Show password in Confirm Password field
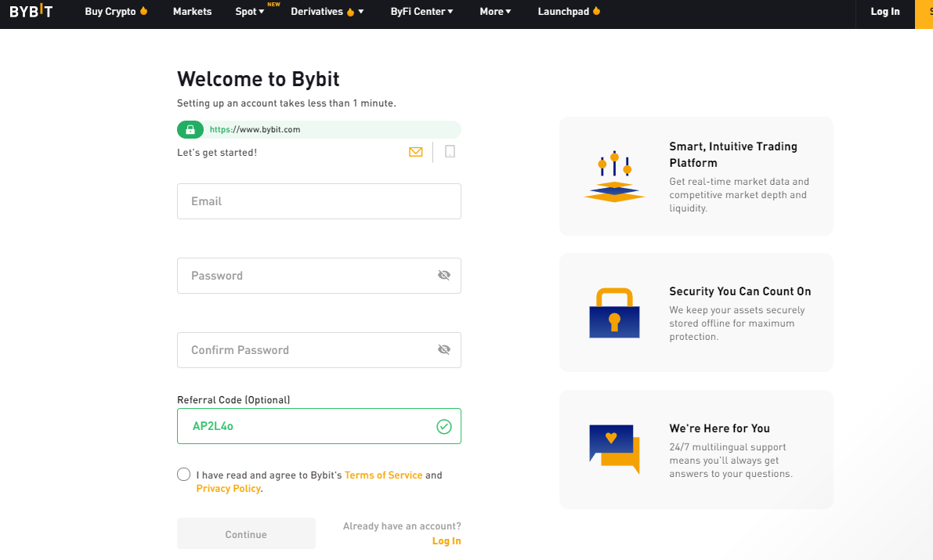The image size is (933, 560). point(444,349)
